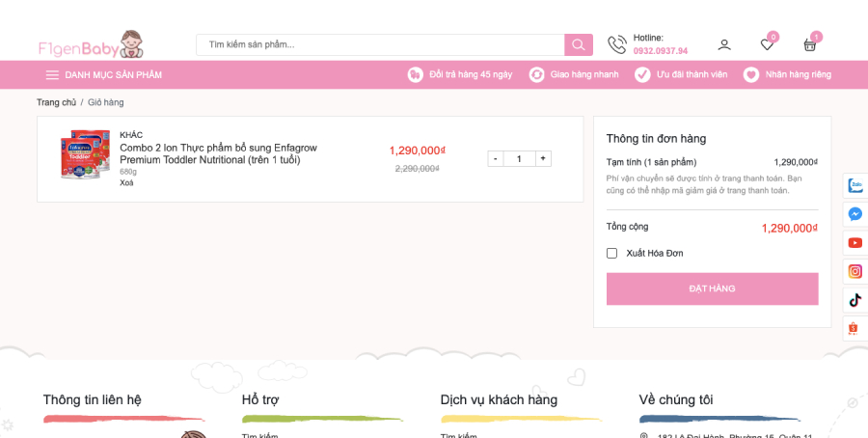The width and height of the screenshot is (868, 438).
Task: Open TikTok page from side bar
Action: pos(855,300)
